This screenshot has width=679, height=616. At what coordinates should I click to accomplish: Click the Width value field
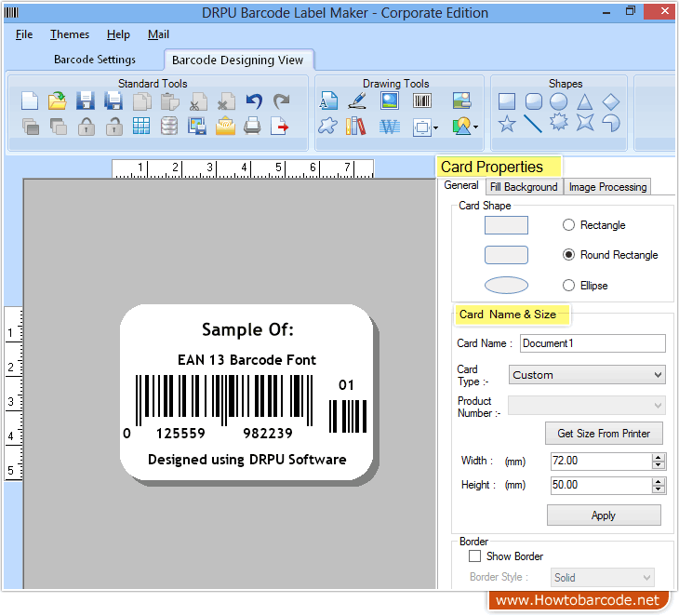point(601,461)
